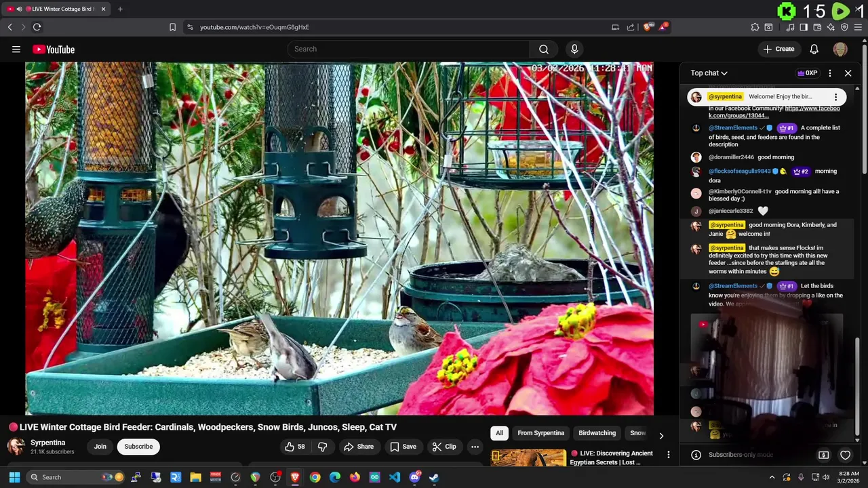Dislike the video with thumbs down

tap(323, 447)
